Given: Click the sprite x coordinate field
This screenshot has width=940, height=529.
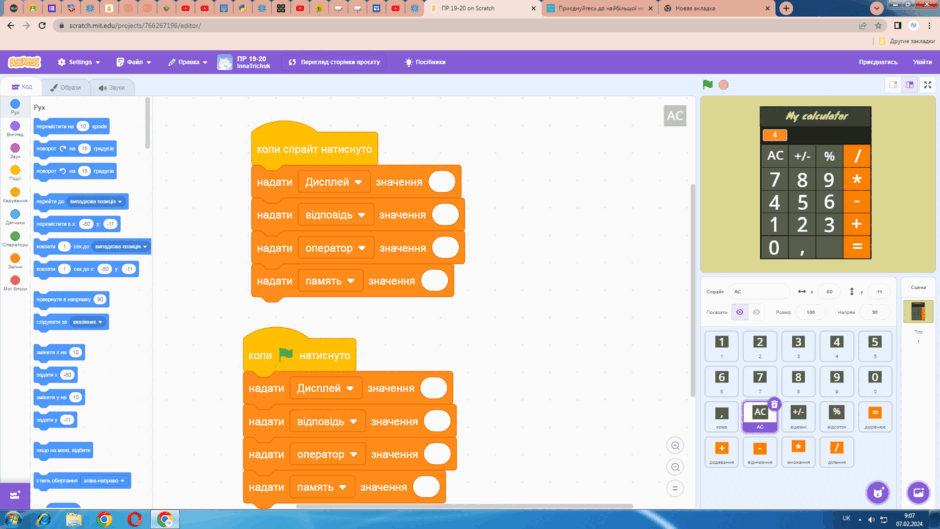Looking at the screenshot, I should tap(828, 291).
